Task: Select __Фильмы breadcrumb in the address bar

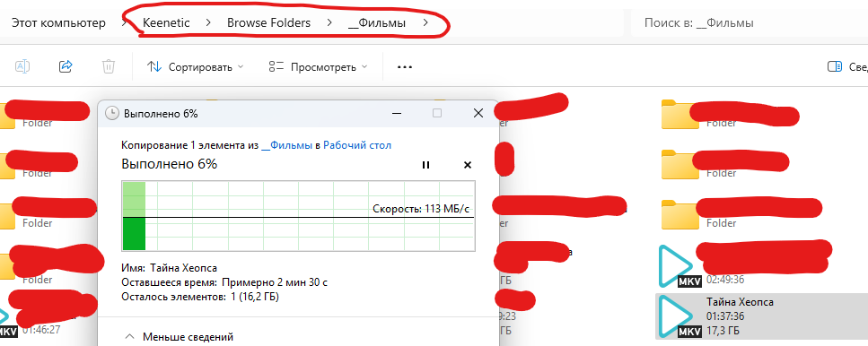Action: point(376,23)
